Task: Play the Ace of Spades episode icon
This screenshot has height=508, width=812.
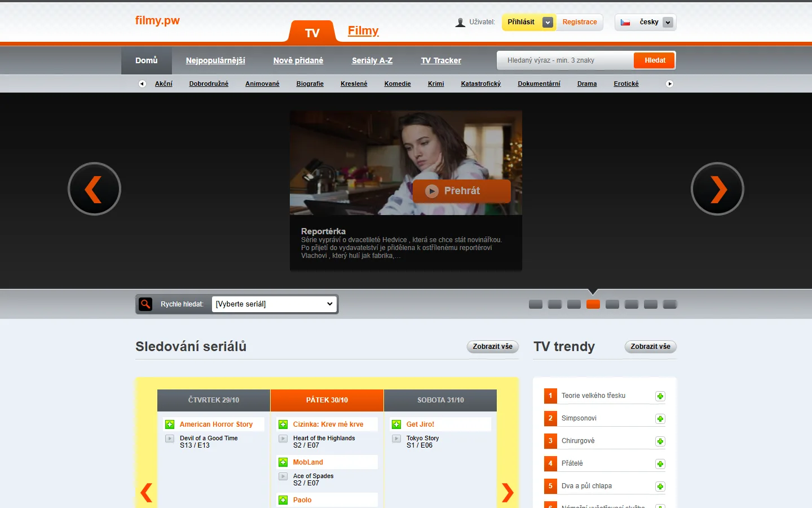Action: [x=283, y=476]
